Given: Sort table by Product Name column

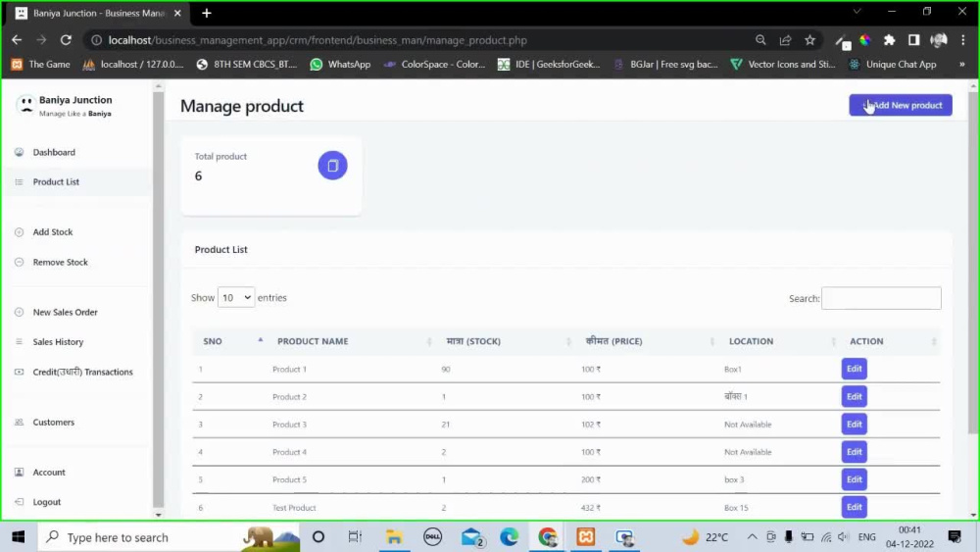Looking at the screenshot, I should (352, 341).
